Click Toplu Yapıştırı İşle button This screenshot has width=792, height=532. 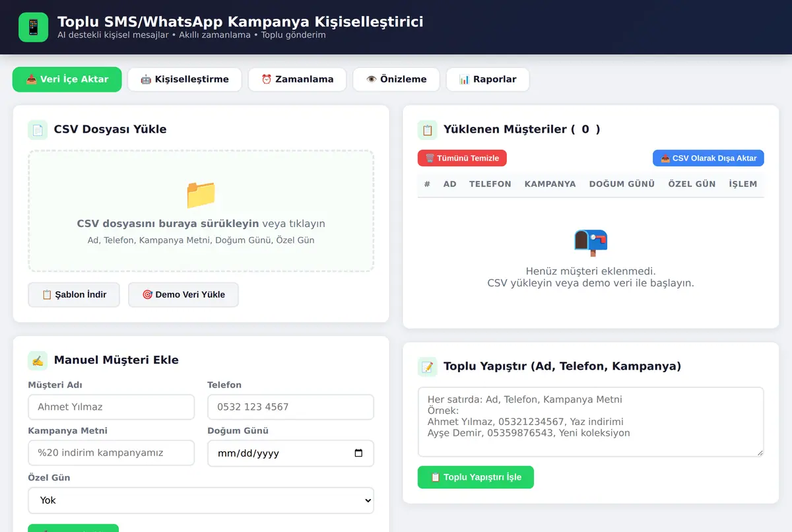tap(476, 477)
